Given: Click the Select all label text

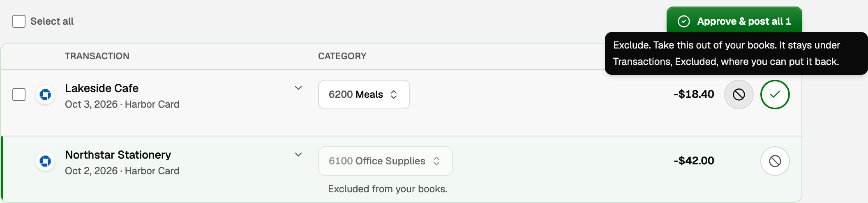Looking at the screenshot, I should tap(52, 21).
